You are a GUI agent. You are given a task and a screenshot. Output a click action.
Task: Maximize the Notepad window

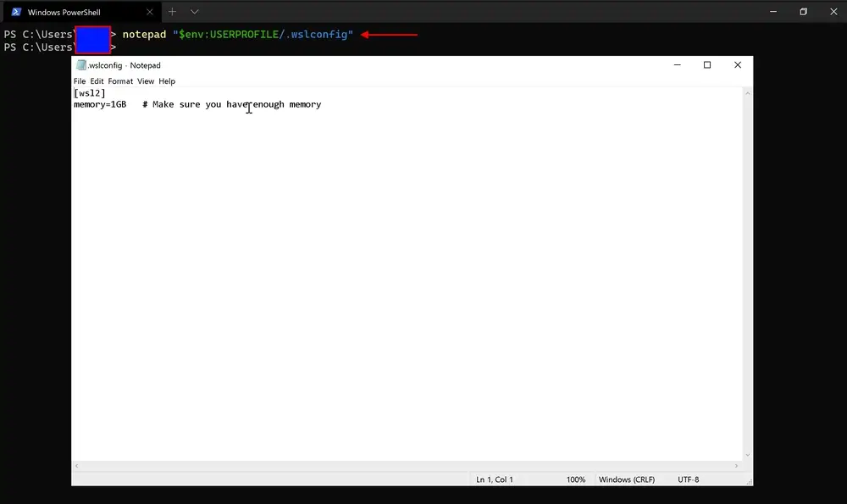707,65
